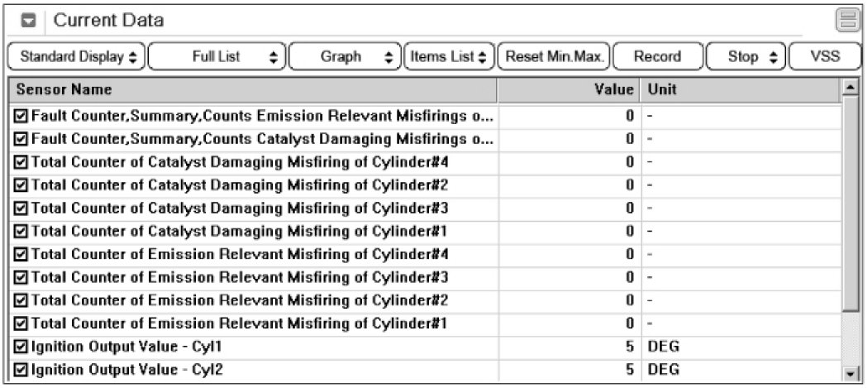
Task: Open the Full List dropdown
Action: (x=217, y=57)
